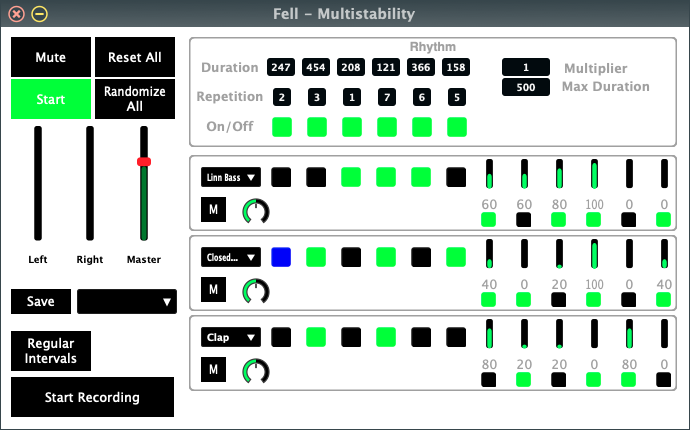Click the Max Duration field showing 500
690x430 pixels.
pos(532,87)
